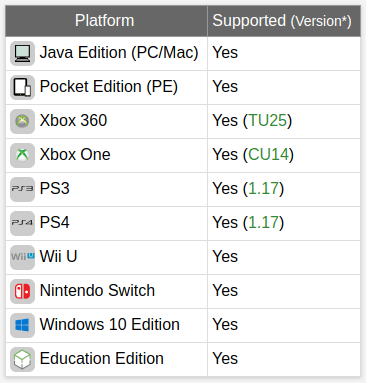Open the PS4 1.17 version link
Image resolution: width=366 pixels, height=383 pixels.
pyautogui.click(x=263, y=223)
